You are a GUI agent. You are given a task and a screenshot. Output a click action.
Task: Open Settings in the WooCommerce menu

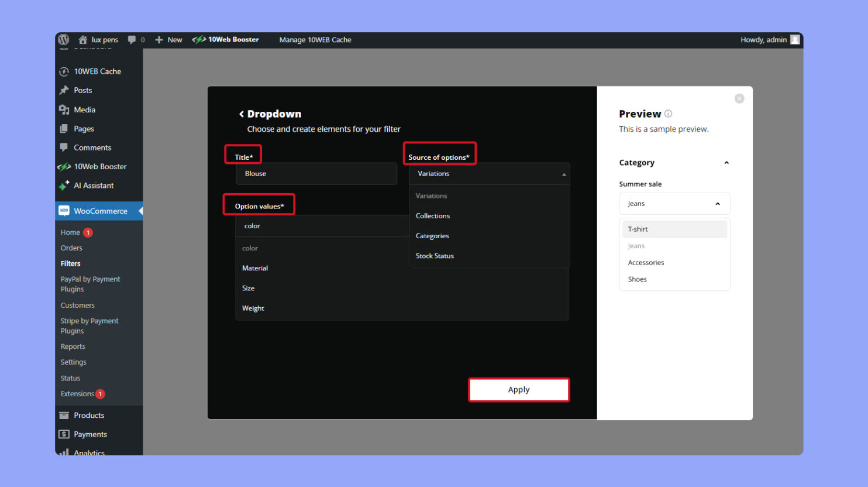pyautogui.click(x=73, y=362)
